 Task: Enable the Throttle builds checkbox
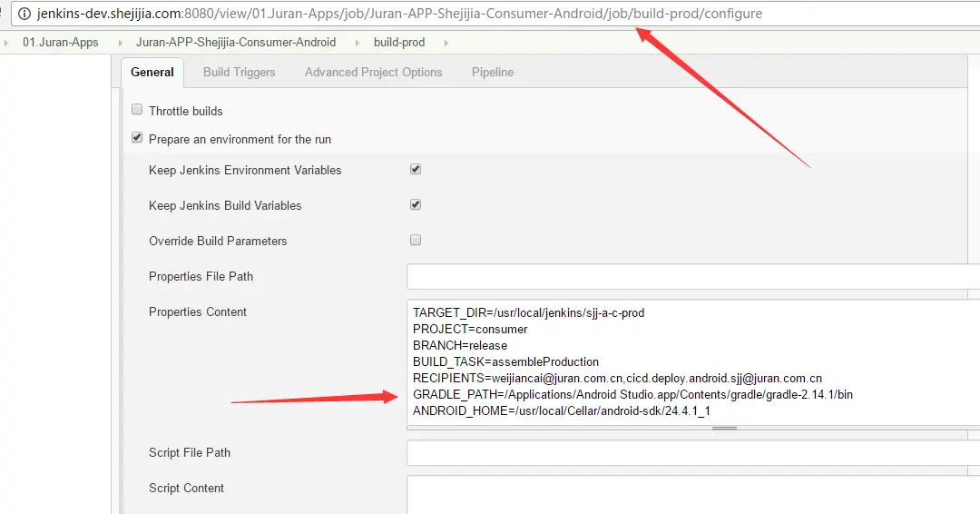pos(137,109)
